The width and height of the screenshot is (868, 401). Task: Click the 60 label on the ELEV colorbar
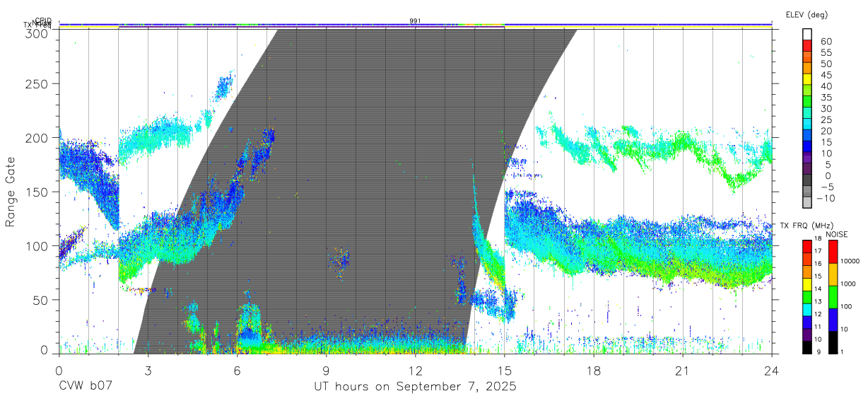[826, 42]
